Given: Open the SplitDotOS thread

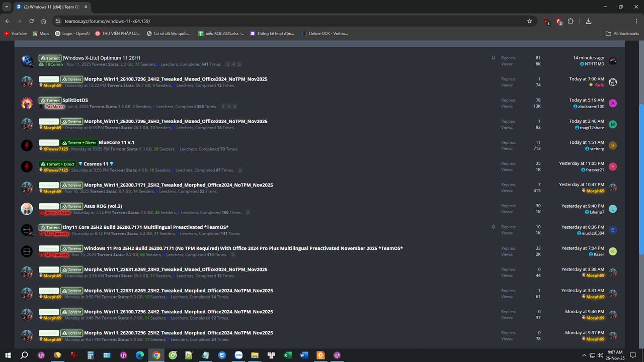Looking at the screenshot, I should (x=75, y=100).
